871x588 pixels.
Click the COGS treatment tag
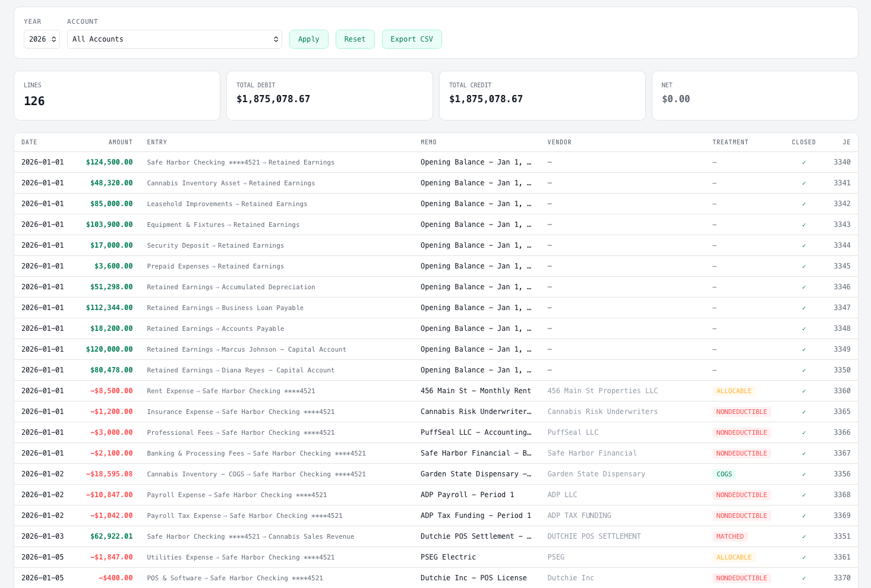click(724, 475)
